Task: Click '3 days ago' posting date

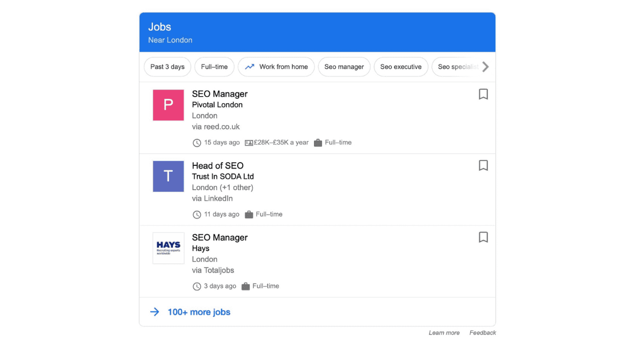Action: tap(220, 286)
